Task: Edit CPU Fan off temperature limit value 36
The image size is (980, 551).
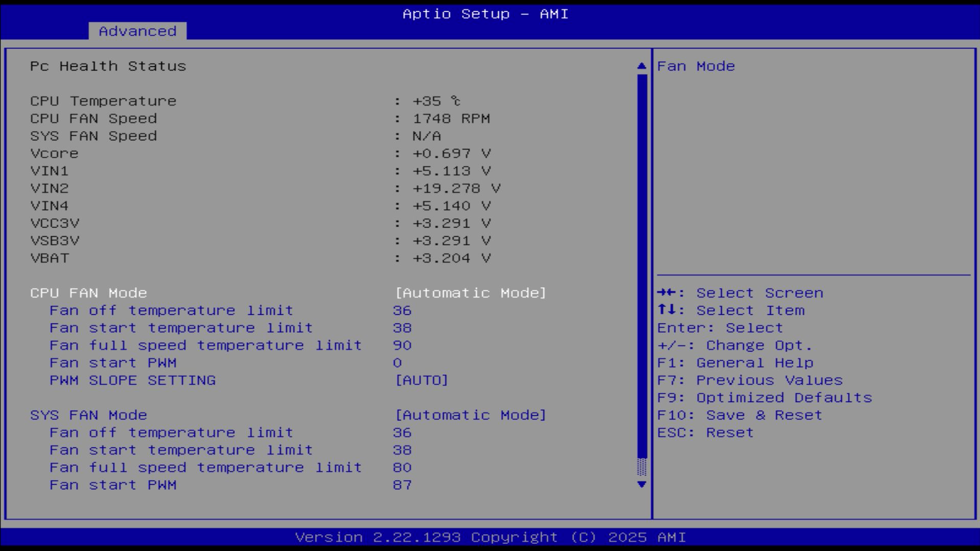Action: pyautogui.click(x=402, y=310)
